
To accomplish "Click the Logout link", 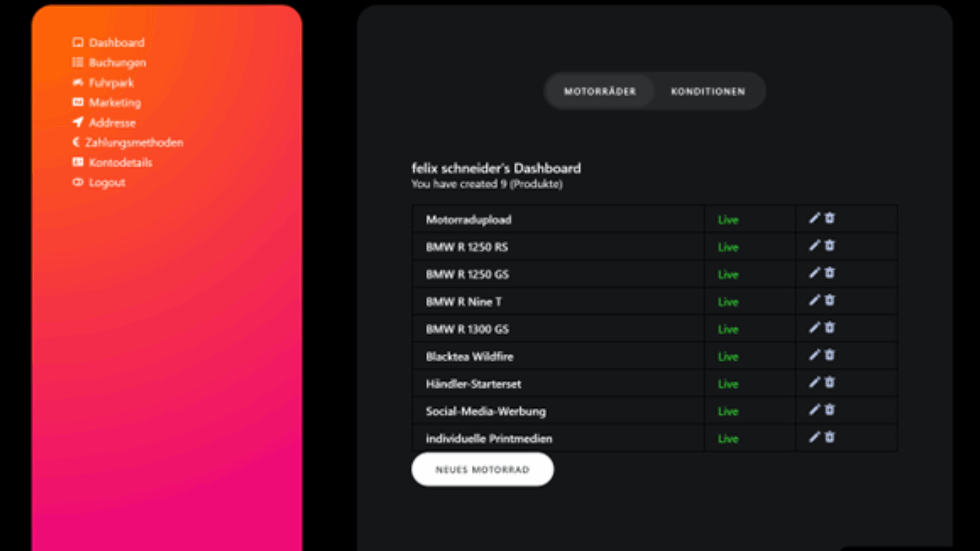I will tap(107, 183).
